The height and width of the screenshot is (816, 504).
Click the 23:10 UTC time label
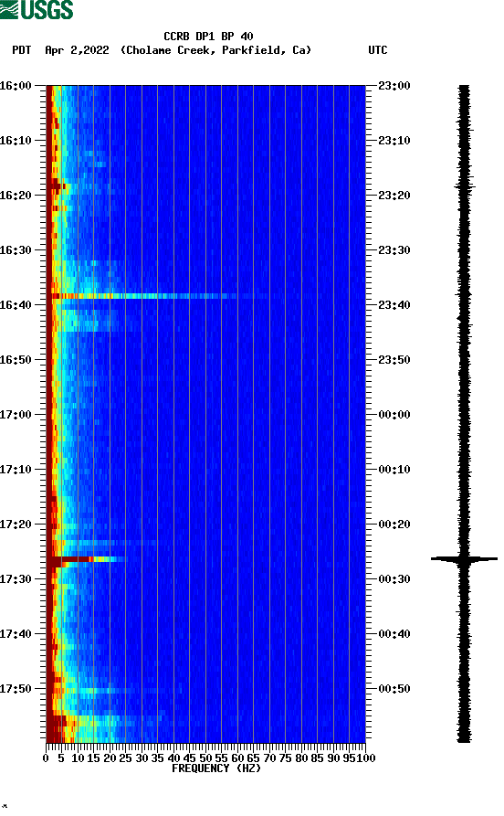tap(394, 141)
